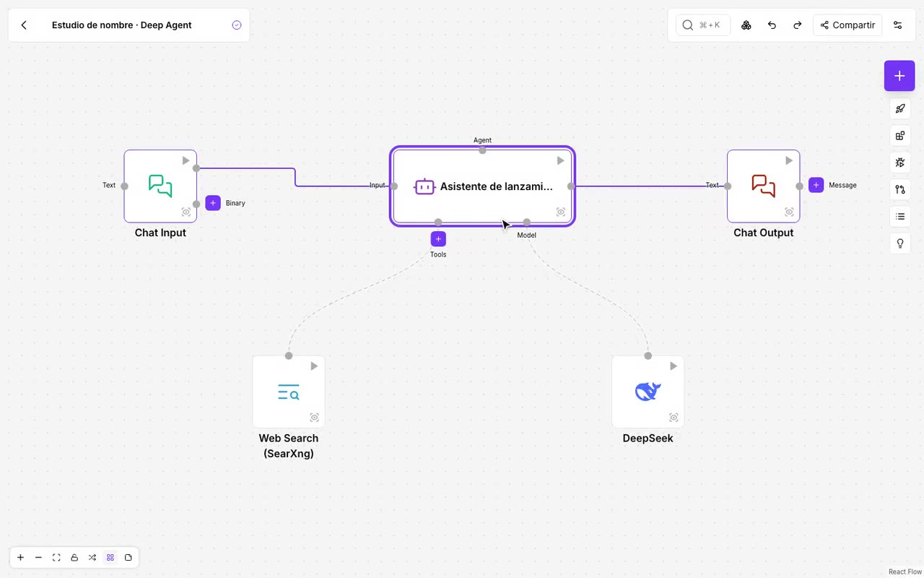Click the focus icon on DeepSeek node

[674, 418]
